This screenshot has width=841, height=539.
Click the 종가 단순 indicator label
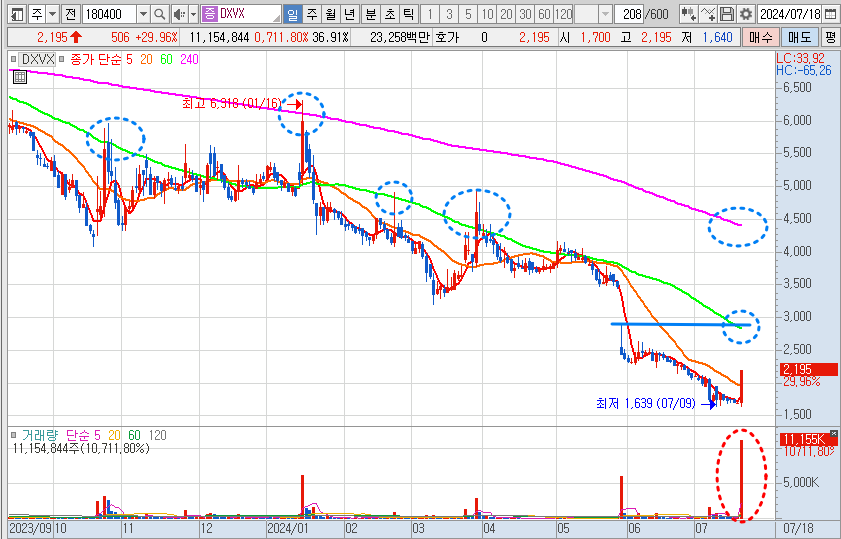click(x=96, y=60)
